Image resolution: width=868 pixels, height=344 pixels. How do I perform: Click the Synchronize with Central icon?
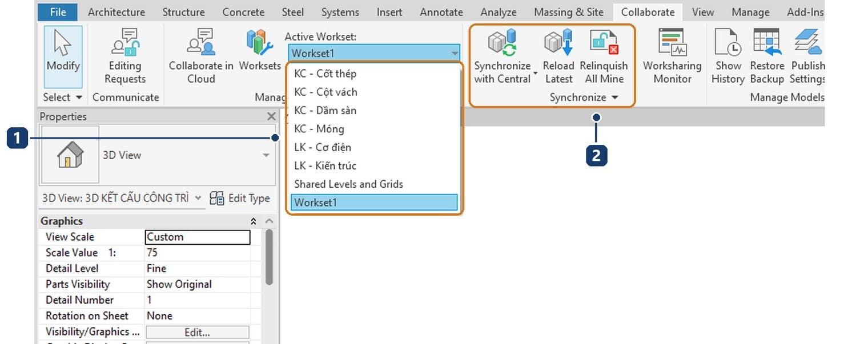pyautogui.click(x=502, y=43)
